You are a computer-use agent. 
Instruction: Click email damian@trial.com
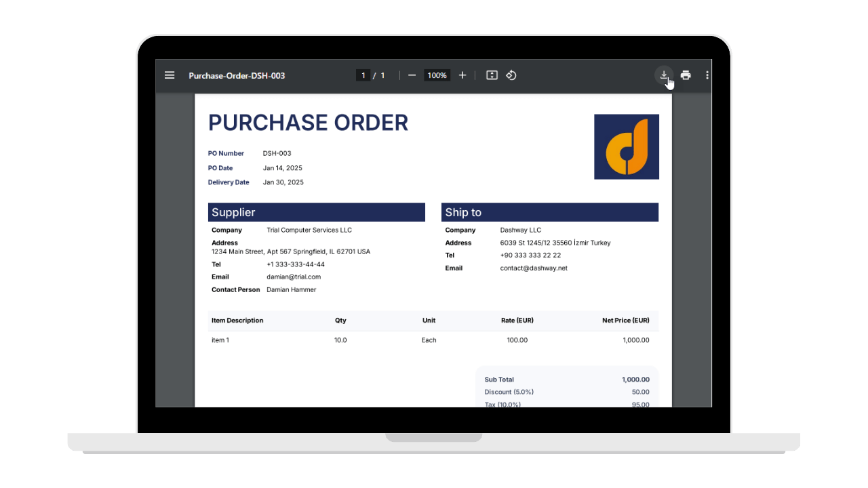[294, 277]
